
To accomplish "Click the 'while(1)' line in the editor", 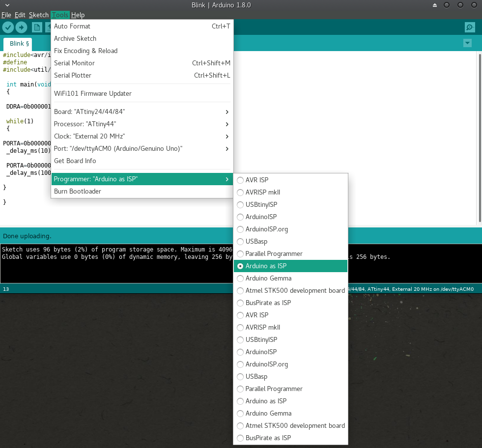I will click(x=20, y=121).
